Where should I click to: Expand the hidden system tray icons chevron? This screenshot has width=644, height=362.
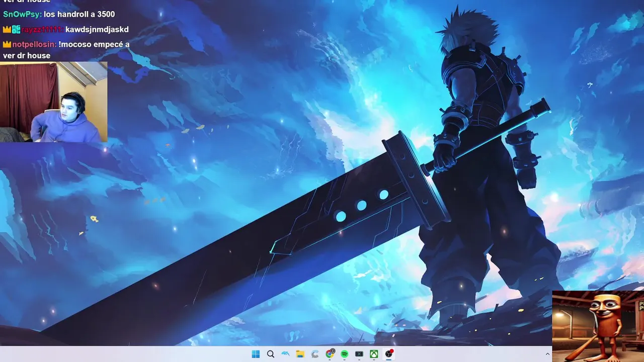pos(547,354)
